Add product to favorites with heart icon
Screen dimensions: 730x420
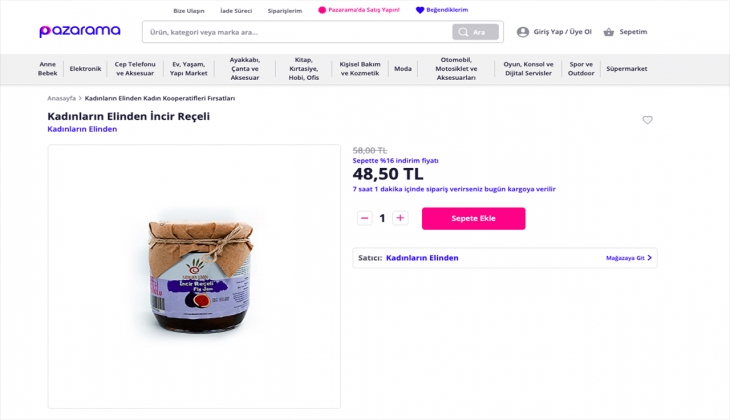[647, 120]
